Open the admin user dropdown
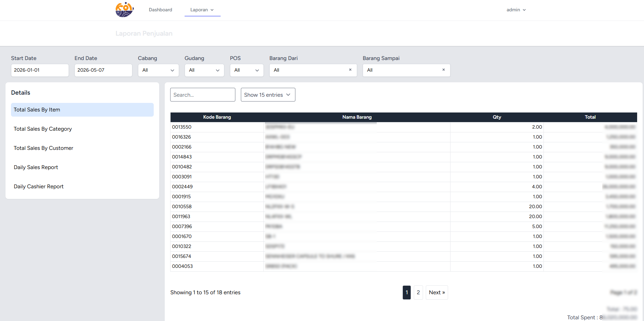Viewport: 644px width, 321px height. pyautogui.click(x=516, y=10)
